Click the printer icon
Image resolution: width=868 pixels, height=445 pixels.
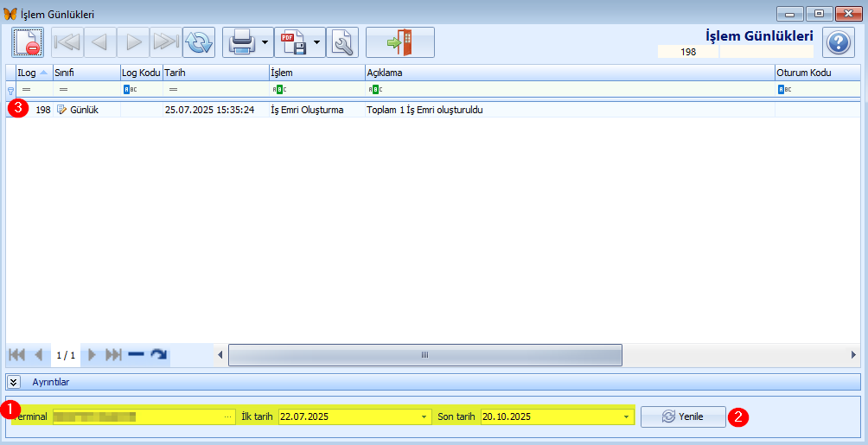tap(240, 42)
